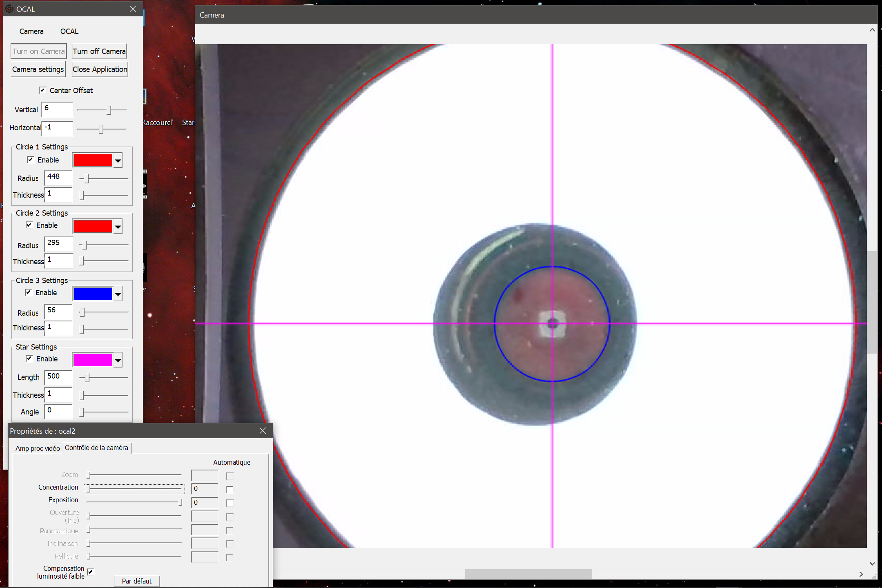Expand the Star Settings magenta color dropdown

click(118, 361)
